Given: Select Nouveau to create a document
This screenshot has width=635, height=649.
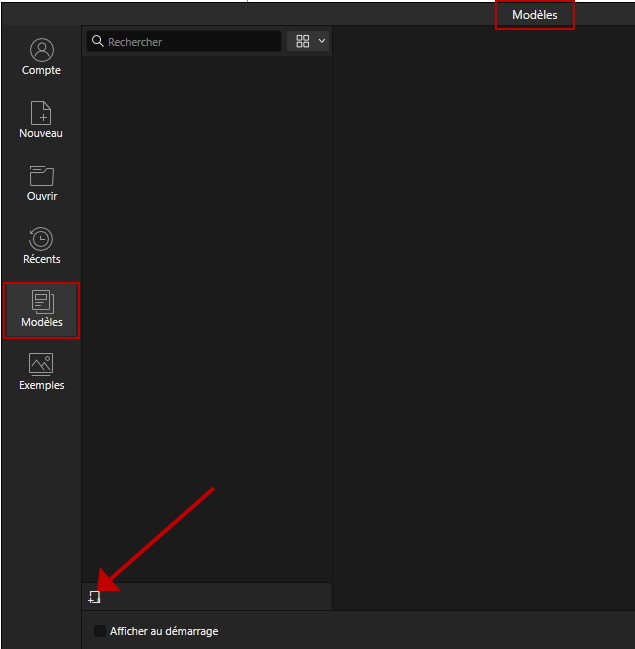Looking at the screenshot, I should click(x=41, y=120).
